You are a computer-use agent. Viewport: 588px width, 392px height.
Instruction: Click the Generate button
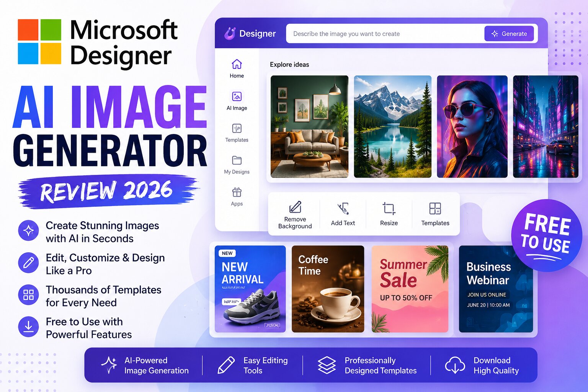click(509, 34)
